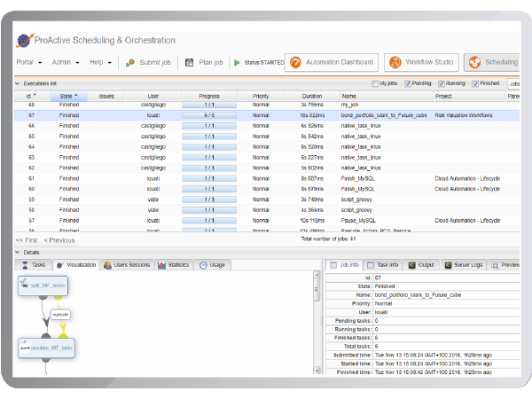The width and height of the screenshot is (532, 399).
Task: Open the Help menu dropdown
Action: click(100, 62)
